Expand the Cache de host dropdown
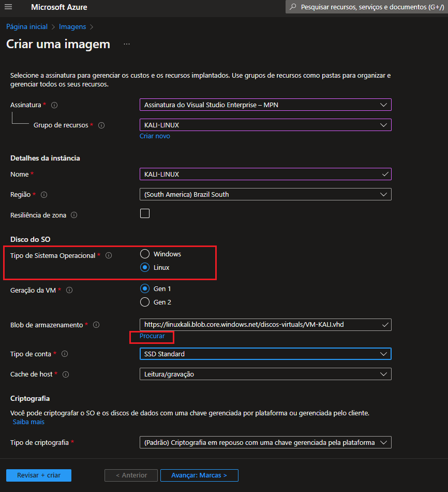Image resolution: width=448 pixels, height=492 pixels. pyautogui.click(x=265, y=374)
